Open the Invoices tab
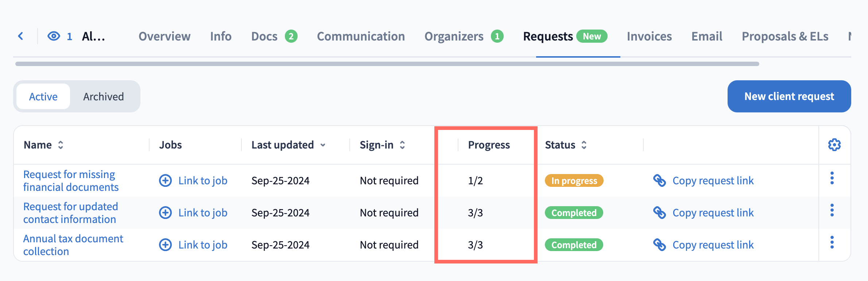The width and height of the screenshot is (868, 281). [649, 36]
